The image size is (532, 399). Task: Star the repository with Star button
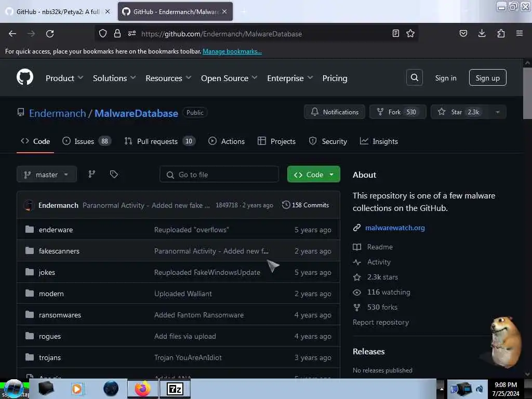[460, 112]
